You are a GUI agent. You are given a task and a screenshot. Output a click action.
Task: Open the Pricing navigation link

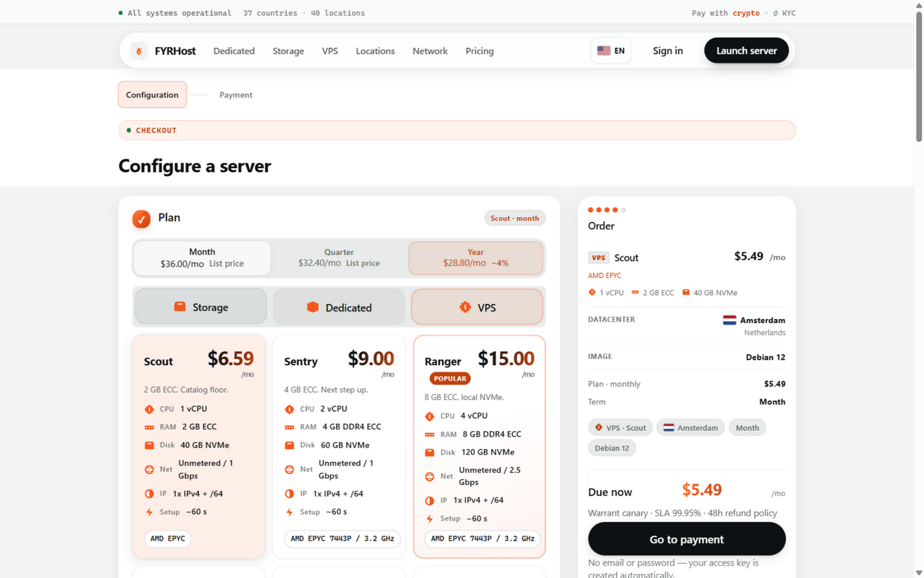[479, 51]
